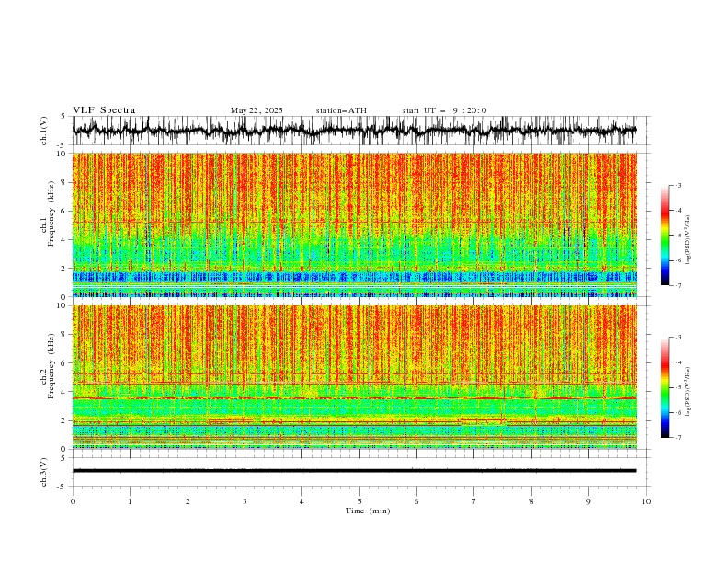Select the "start UT = 9 :20: 0" text
728x563 pixels.
pyautogui.click(x=444, y=110)
